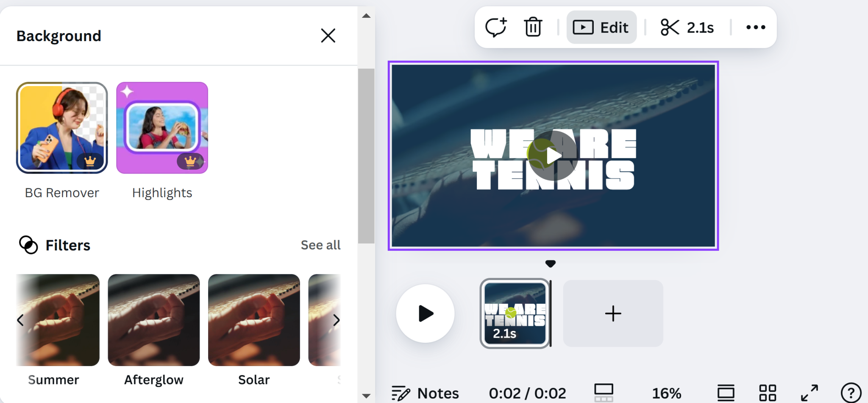Collapse filters with the left carousel arrow
This screenshot has width=868, height=403.
[x=21, y=320]
